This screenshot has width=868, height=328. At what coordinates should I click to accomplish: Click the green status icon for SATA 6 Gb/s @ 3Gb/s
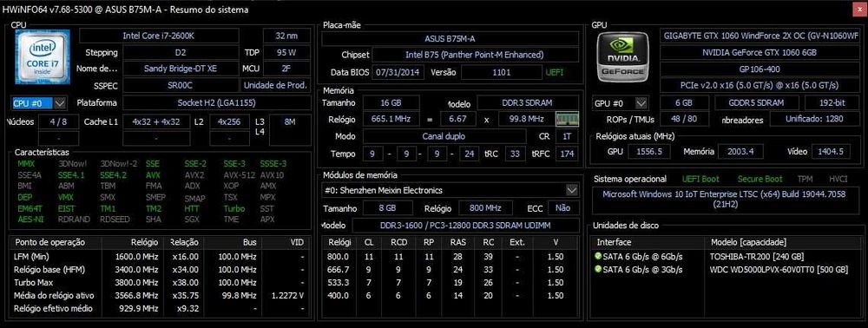pyautogui.click(x=597, y=269)
